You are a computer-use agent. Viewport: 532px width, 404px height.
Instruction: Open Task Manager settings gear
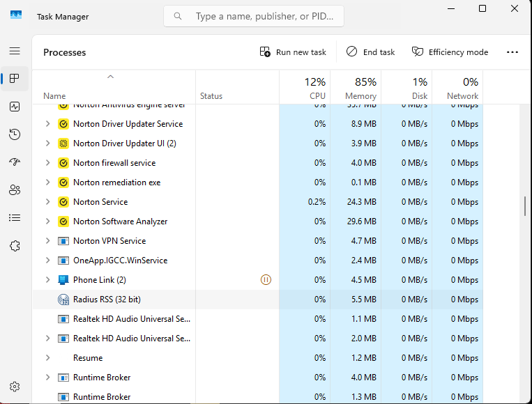15,387
